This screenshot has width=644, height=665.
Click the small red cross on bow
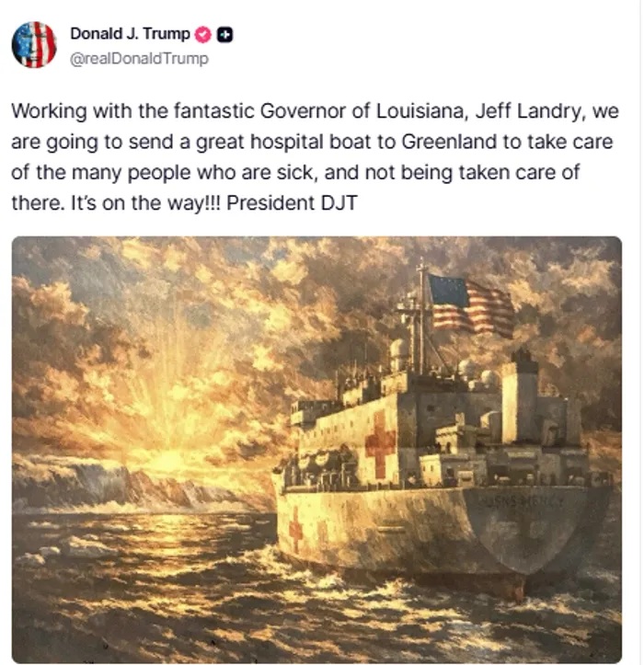pyautogui.click(x=295, y=530)
